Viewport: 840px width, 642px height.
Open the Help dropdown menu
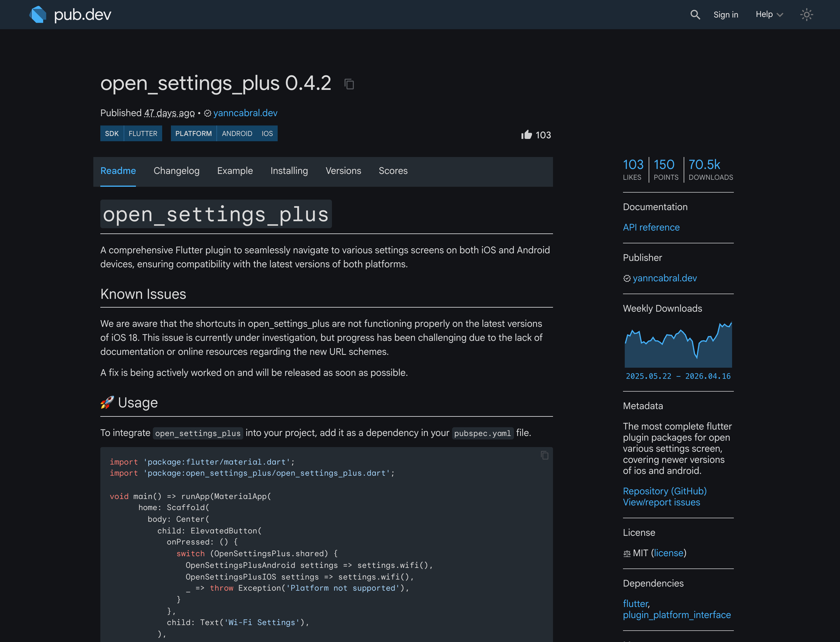click(768, 15)
